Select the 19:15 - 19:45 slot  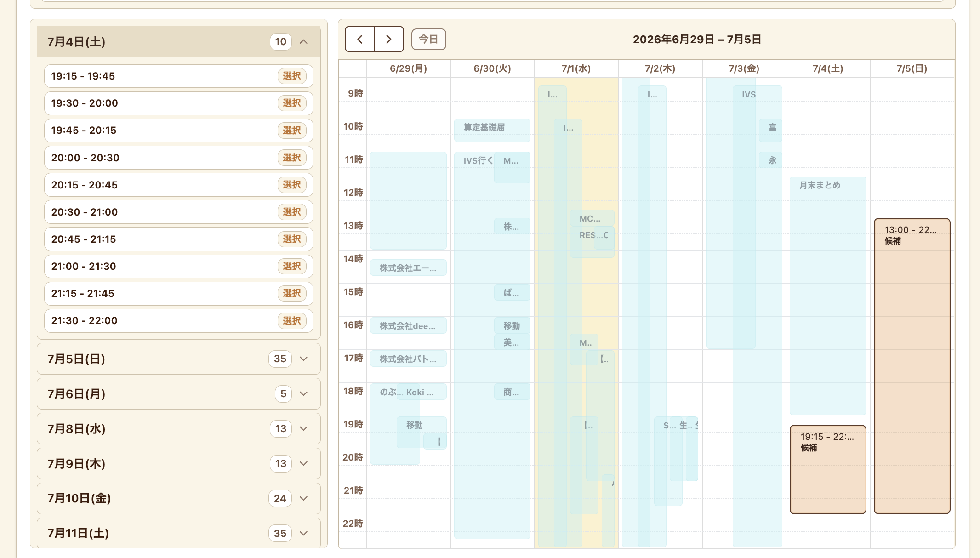(x=292, y=76)
